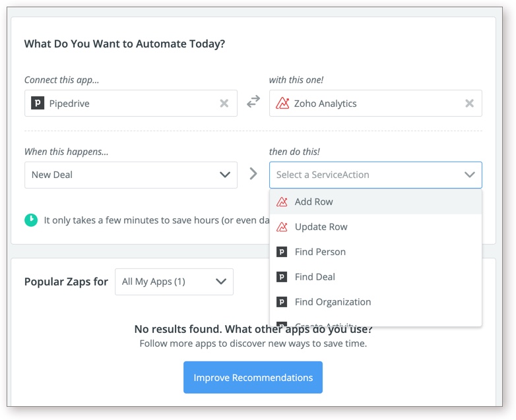
Task: Click Pipedrive icon beside Find Organization
Action: coord(282,302)
